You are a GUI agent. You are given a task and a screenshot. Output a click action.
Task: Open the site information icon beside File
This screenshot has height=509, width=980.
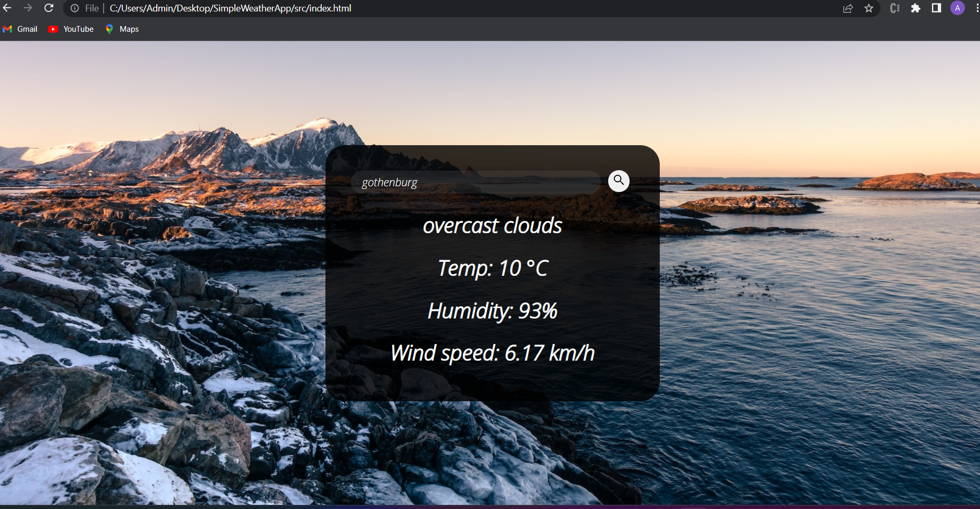click(x=74, y=8)
